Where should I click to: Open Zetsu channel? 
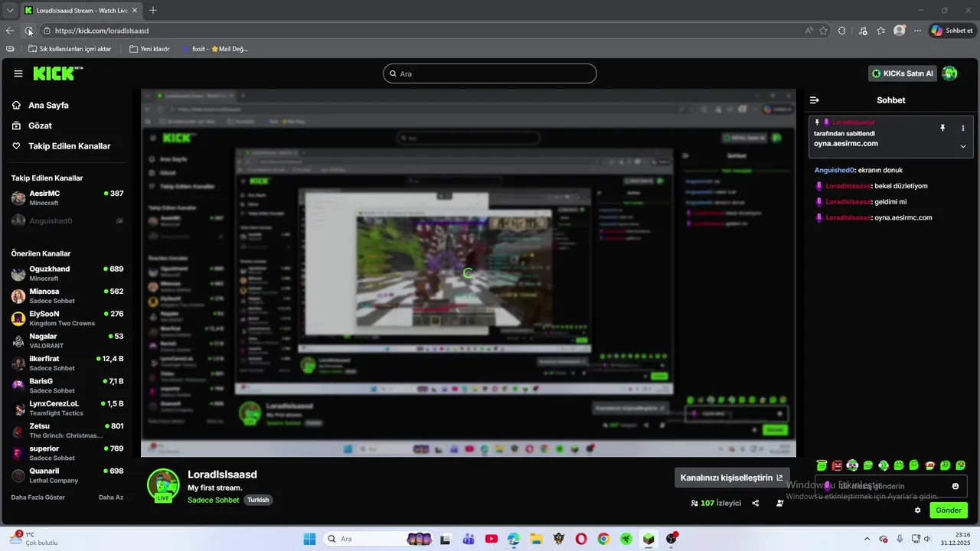[x=67, y=431]
